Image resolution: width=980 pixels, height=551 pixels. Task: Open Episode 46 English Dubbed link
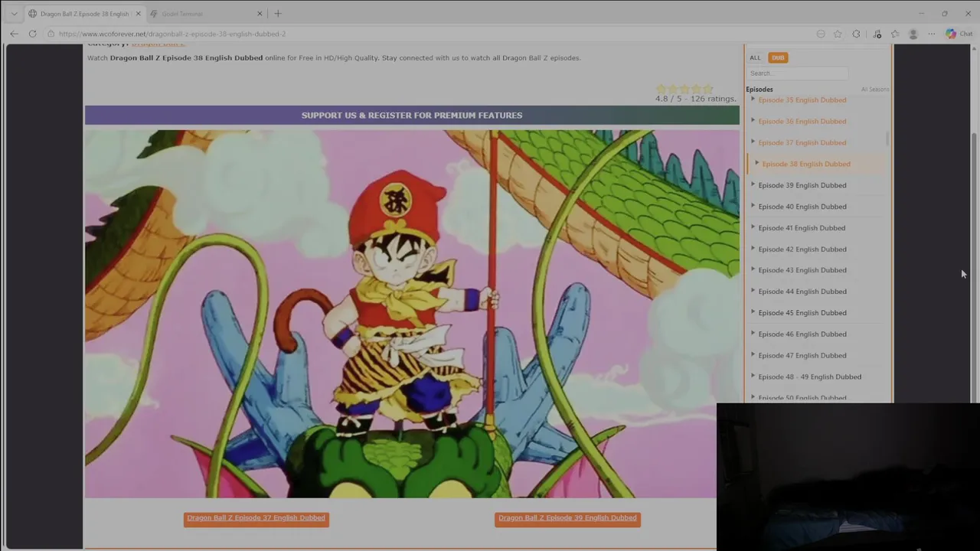802,334
